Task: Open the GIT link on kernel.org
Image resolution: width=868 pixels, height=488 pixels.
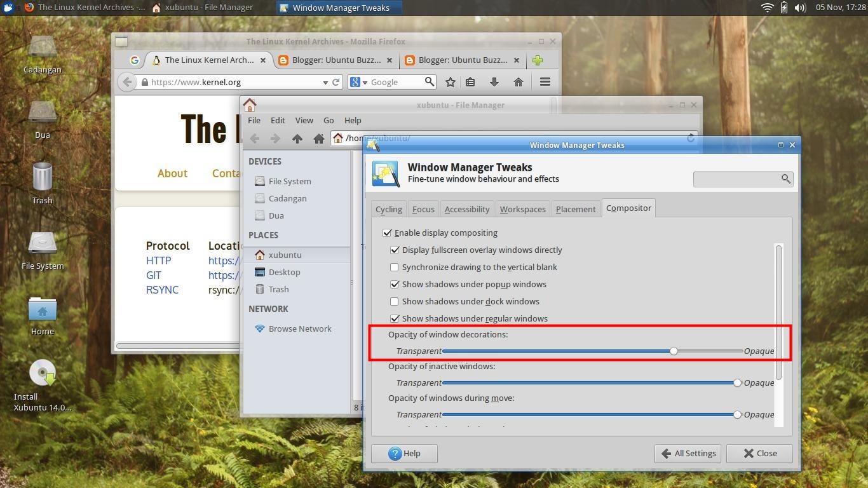Action: [153, 275]
